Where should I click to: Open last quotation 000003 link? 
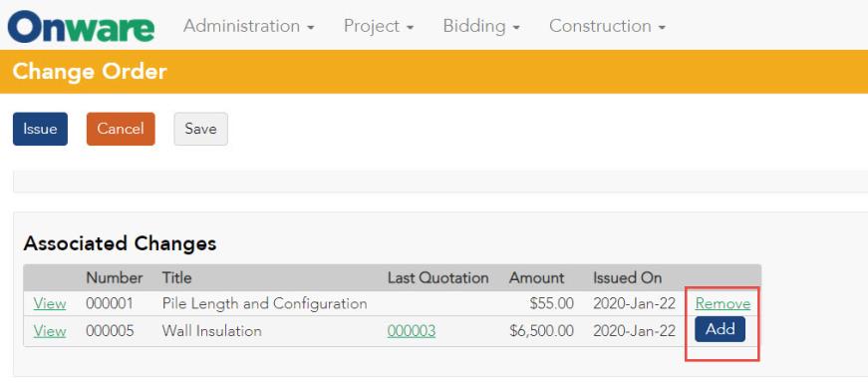412,331
